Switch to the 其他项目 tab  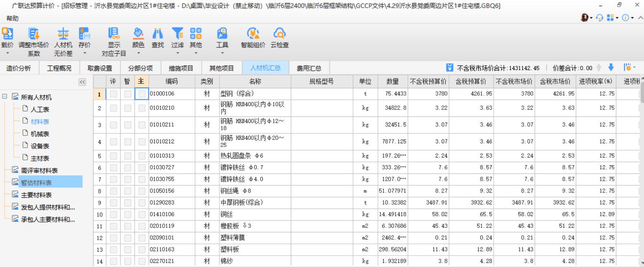222,68
